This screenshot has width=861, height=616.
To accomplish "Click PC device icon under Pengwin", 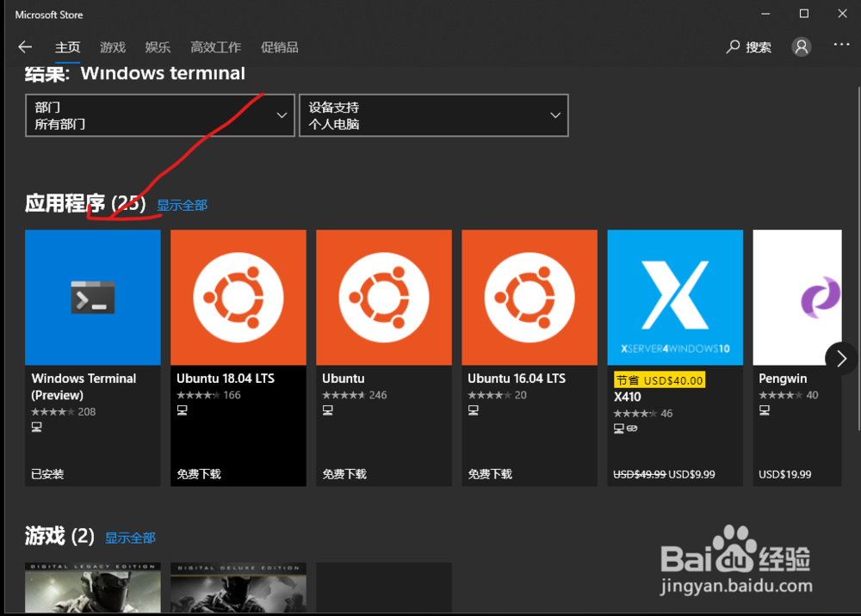I will point(765,410).
